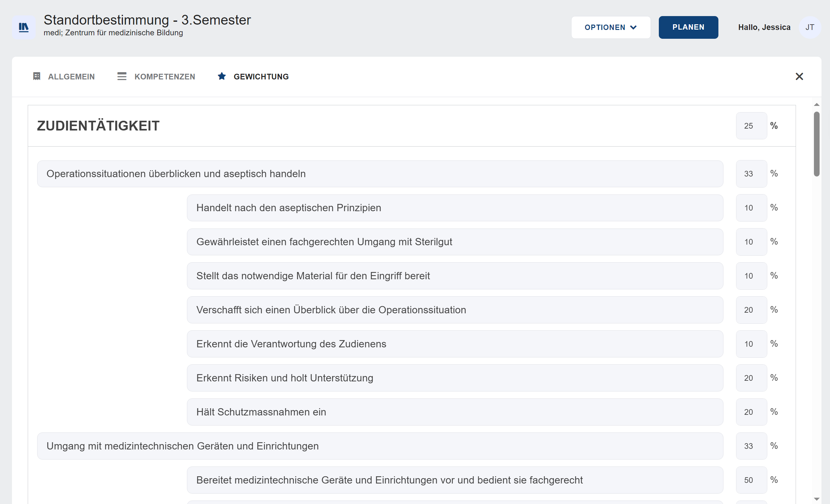
Task: Click the vertical scrollbar thumb
Action: (x=816, y=144)
